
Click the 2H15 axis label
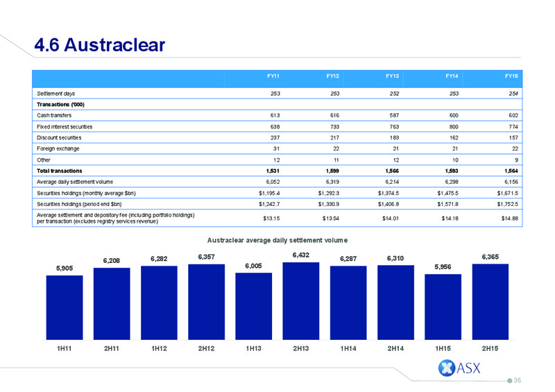(490, 349)
